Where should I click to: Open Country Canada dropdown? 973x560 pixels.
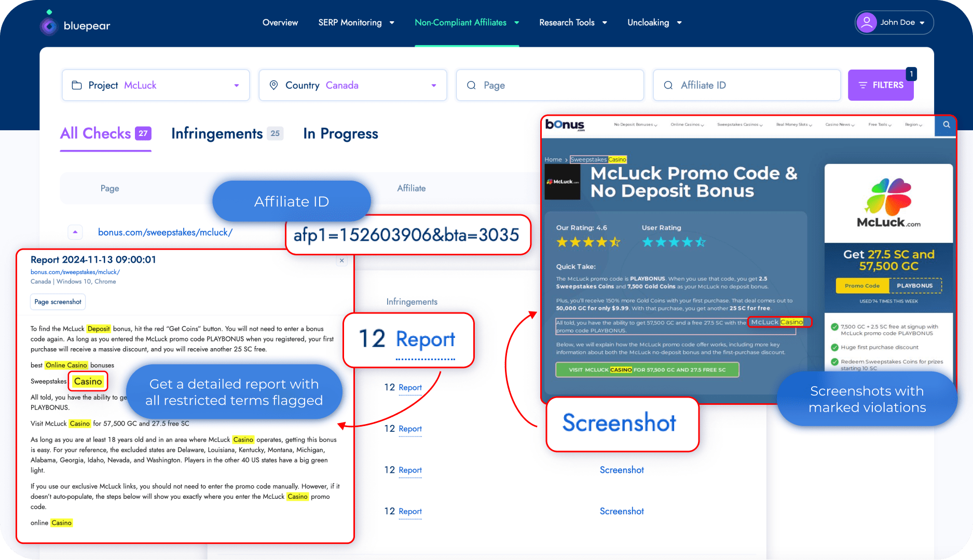pos(353,85)
